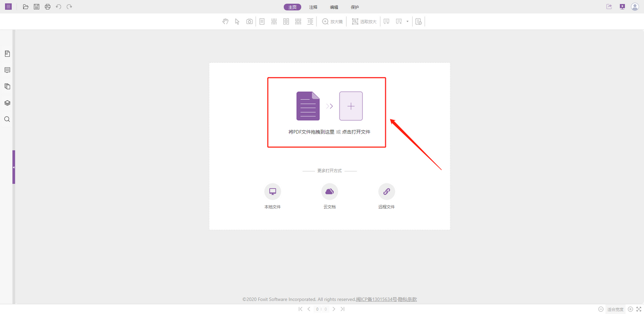Choose 远程文件 remote file option
This screenshot has width=644, height=314.
point(386,196)
